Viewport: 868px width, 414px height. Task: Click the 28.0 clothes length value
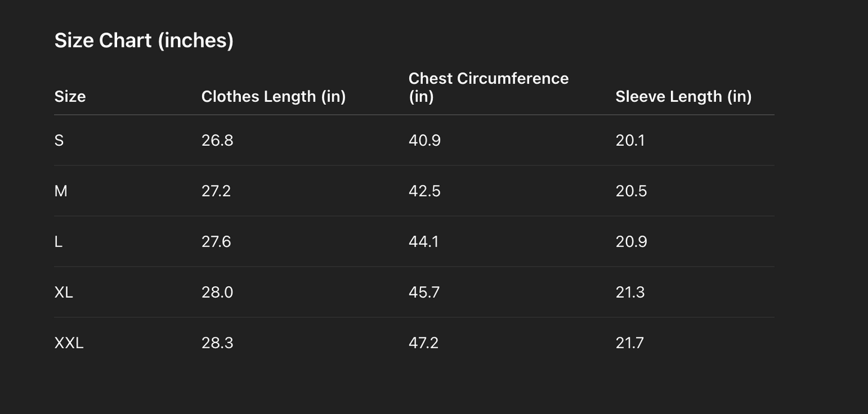point(217,292)
